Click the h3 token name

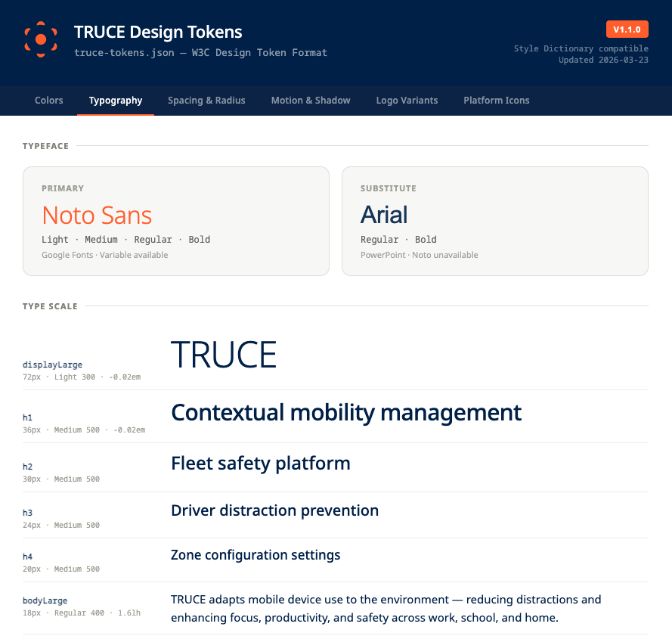coord(27,513)
